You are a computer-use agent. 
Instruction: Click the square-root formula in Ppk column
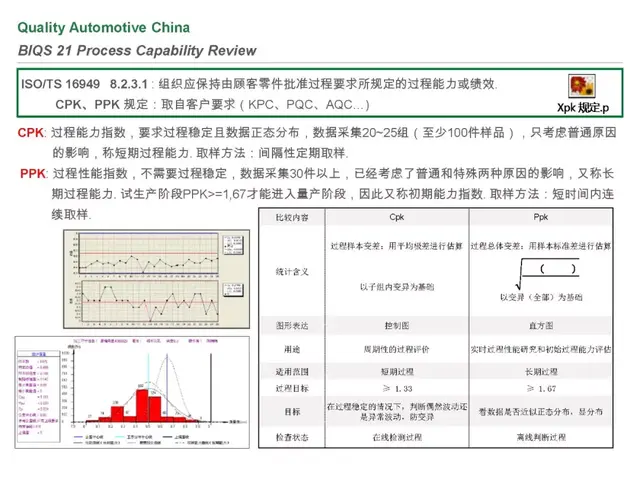pos(547,274)
